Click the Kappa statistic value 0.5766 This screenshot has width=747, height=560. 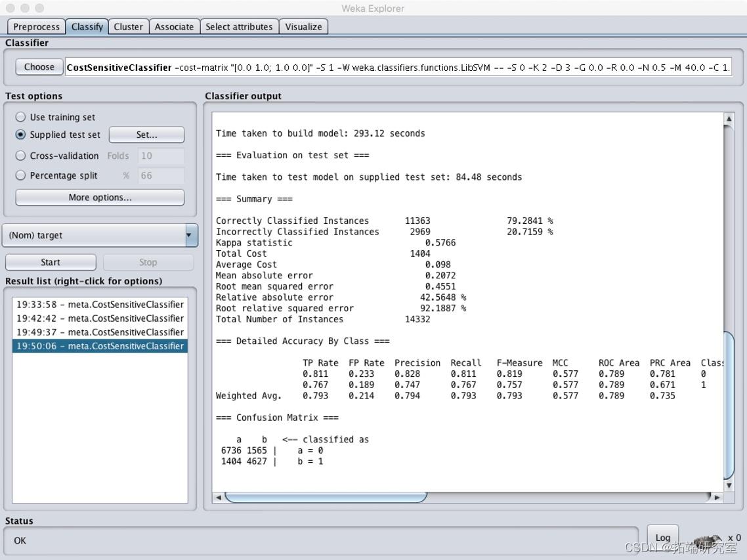pos(440,243)
